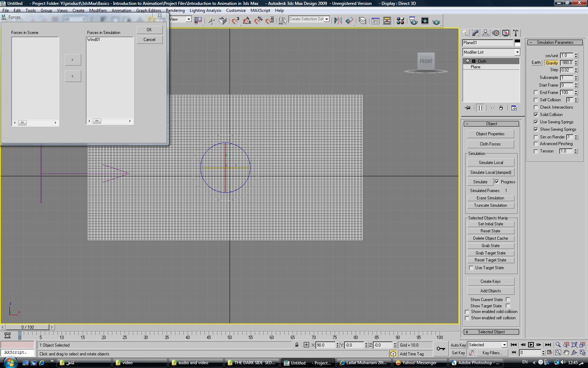588x368 pixels.
Task: Enable the Self Collision checkbox
Action: pyautogui.click(x=536, y=100)
